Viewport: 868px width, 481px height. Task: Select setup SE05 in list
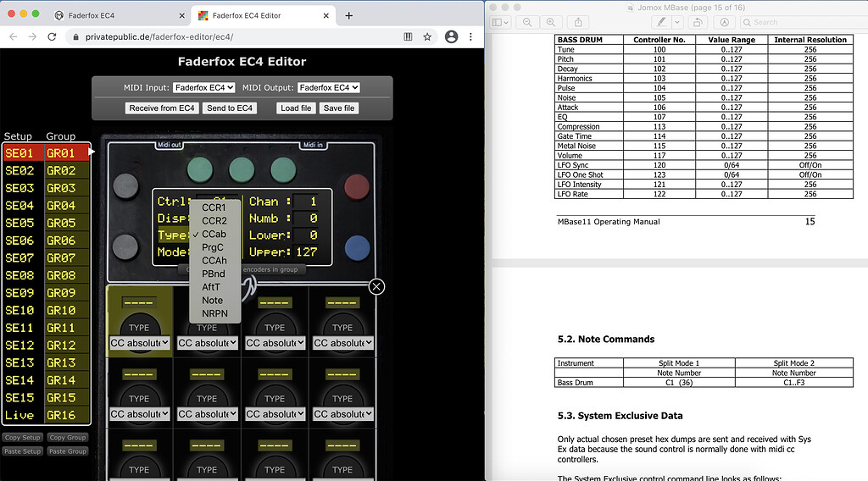tap(23, 223)
